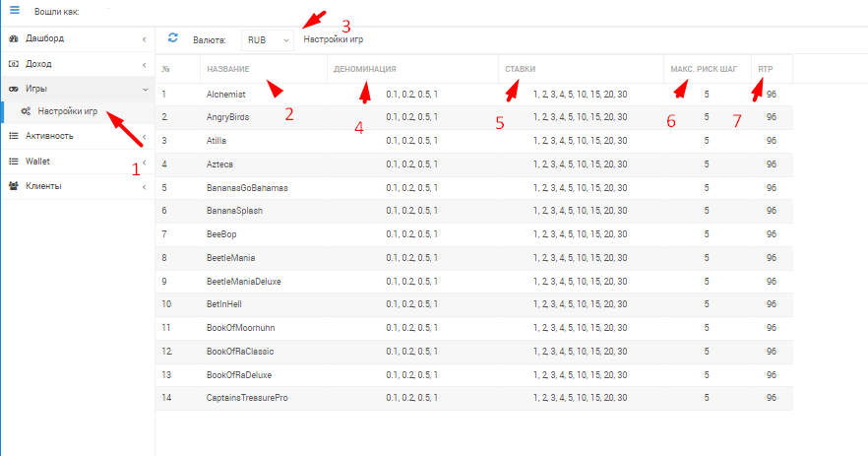Click BookOfRaDeluxe denomination cell

pyautogui.click(x=411, y=375)
